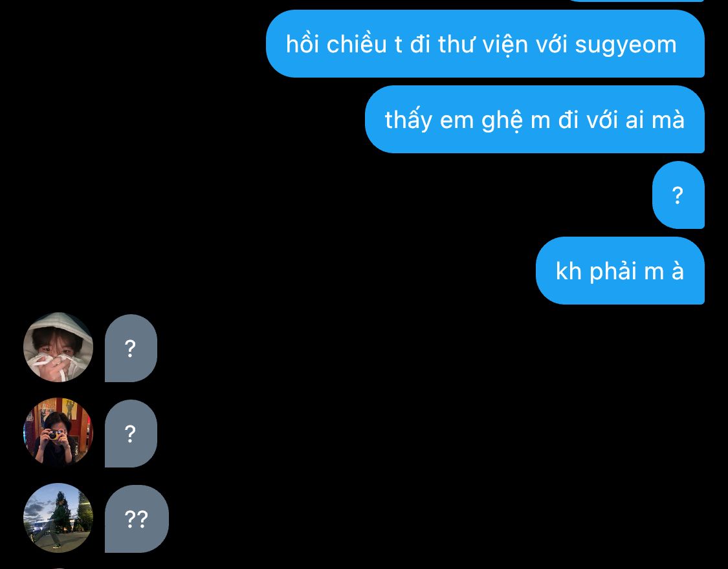
Task: Select the 'kh phải m à' message
Action: (621, 270)
